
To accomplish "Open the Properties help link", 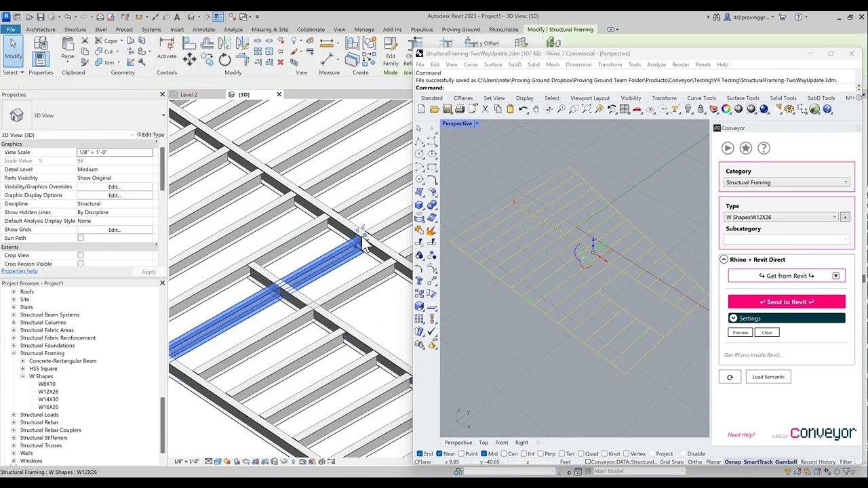I will [20, 271].
